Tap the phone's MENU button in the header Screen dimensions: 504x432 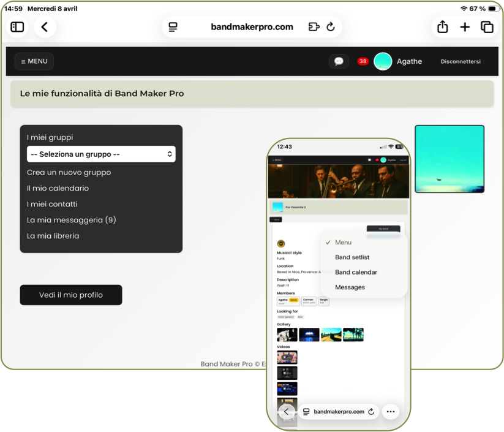tap(277, 160)
